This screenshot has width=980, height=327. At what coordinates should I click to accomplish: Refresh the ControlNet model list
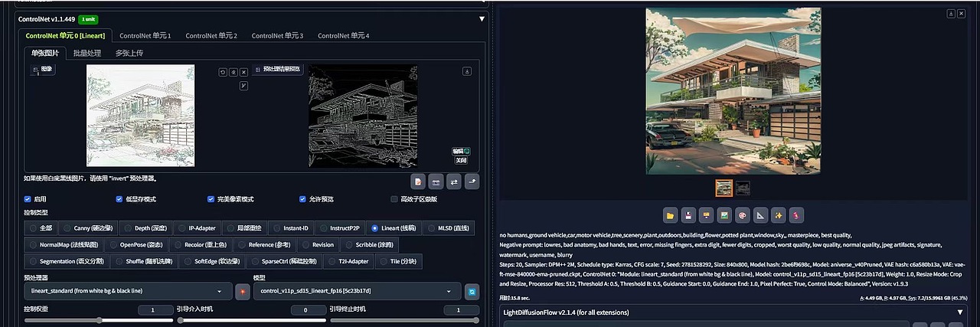pos(472,291)
